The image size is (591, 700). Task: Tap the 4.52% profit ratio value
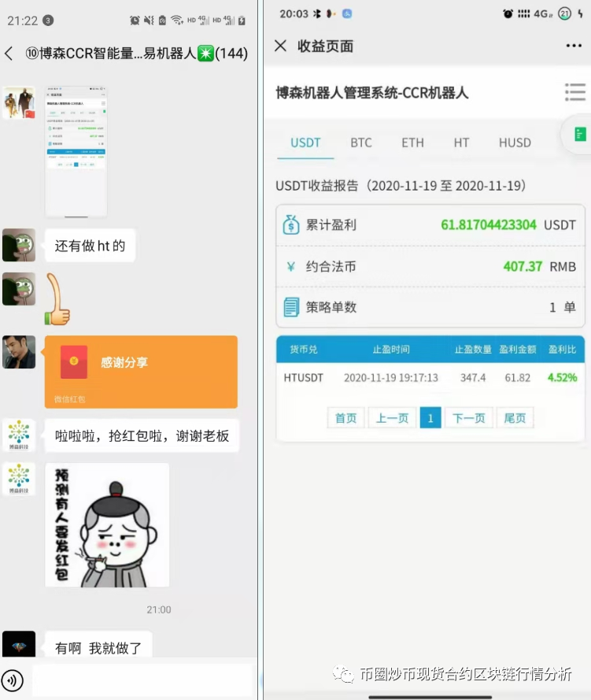pos(562,378)
